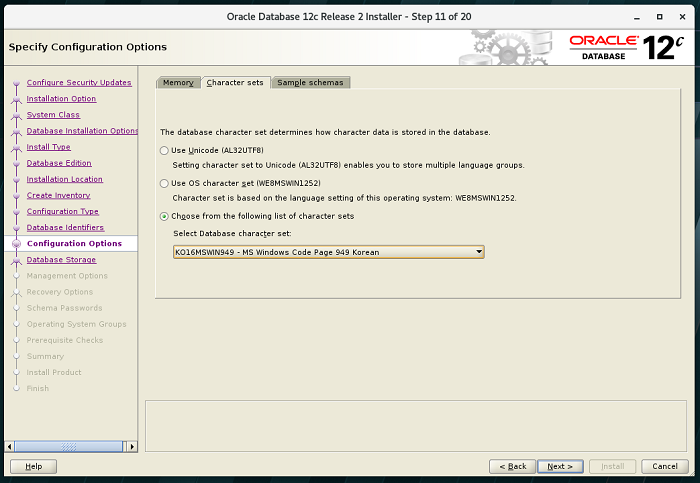Click the disabled Recovery Options step

click(60, 292)
